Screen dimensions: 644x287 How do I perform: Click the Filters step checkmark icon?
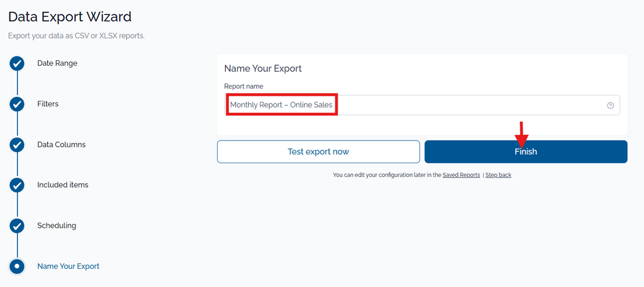coord(17,104)
